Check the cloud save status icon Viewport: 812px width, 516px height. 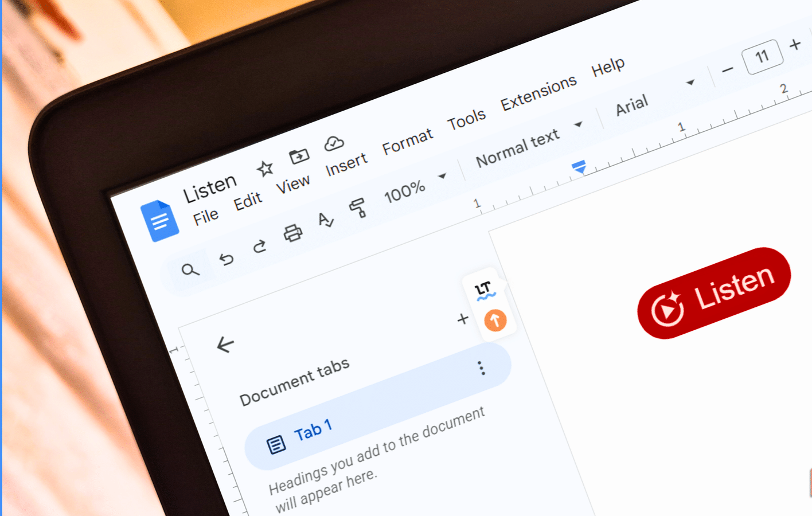coord(334,143)
